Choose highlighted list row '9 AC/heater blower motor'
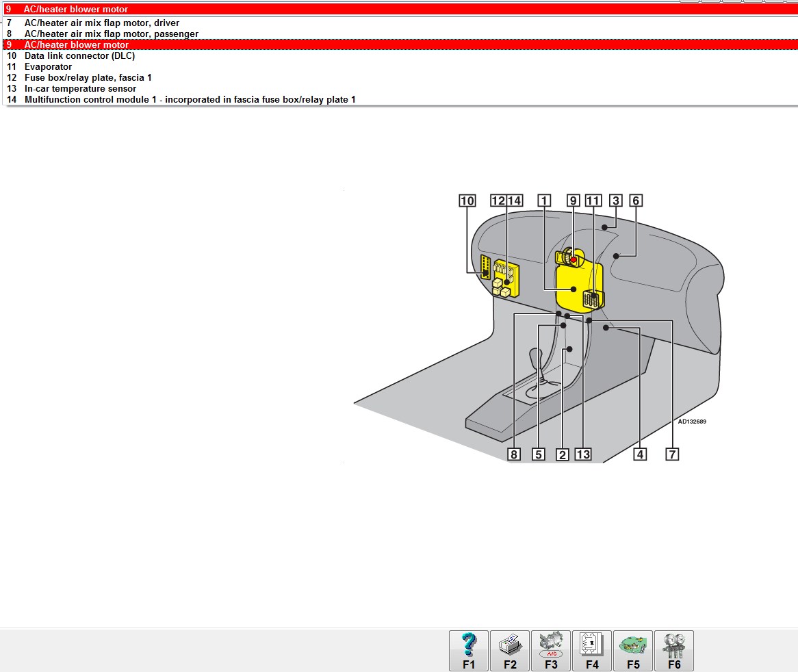This screenshot has width=798, height=672. (x=400, y=44)
